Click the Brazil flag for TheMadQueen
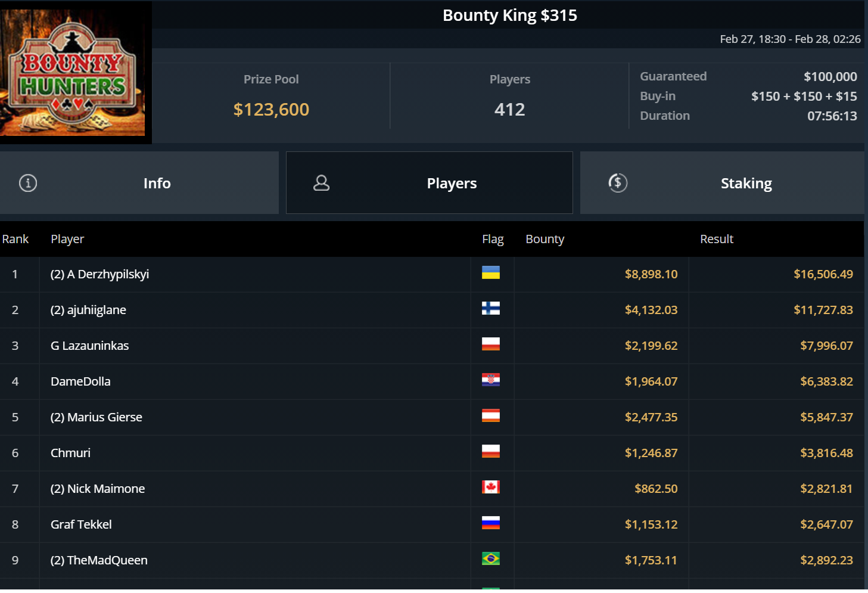Image resolution: width=868 pixels, height=593 pixels. pos(490,559)
